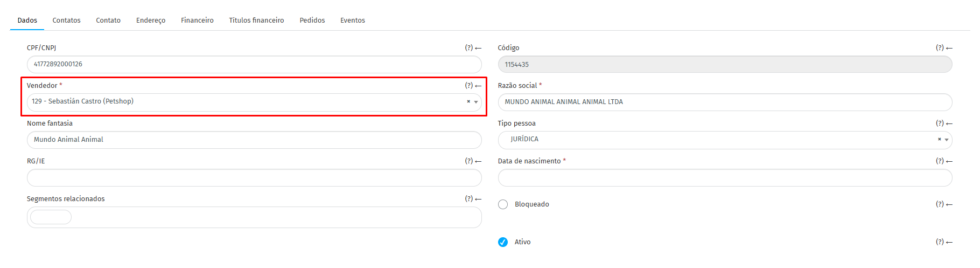
Task: Clear the JURÍDICA Tipo pessoa selection
Action: 939,139
